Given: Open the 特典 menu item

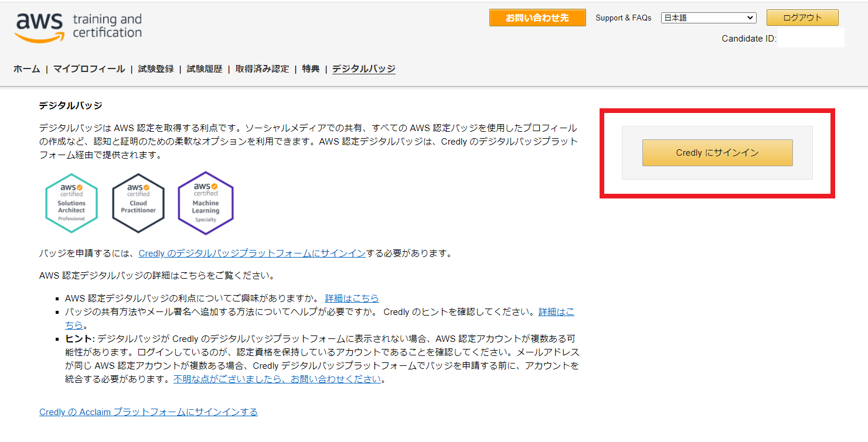Looking at the screenshot, I should (x=311, y=69).
